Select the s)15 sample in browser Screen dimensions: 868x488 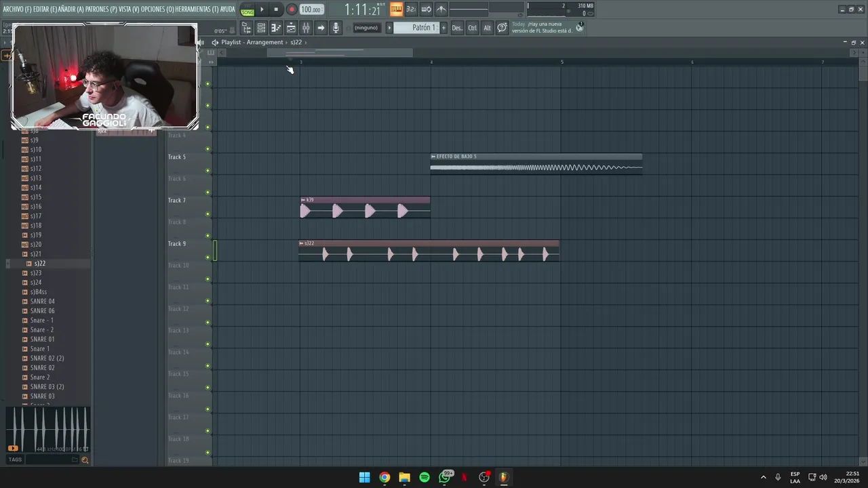pyautogui.click(x=36, y=197)
